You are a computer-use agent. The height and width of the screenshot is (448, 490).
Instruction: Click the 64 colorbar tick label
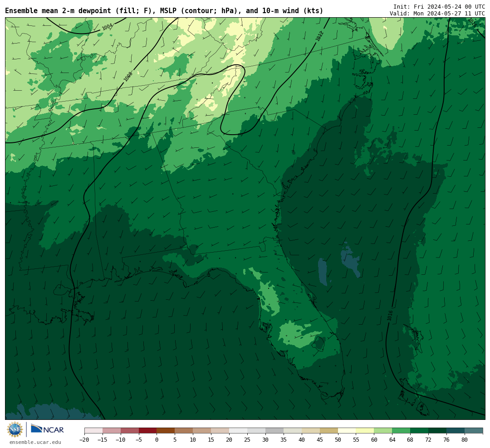392,439
